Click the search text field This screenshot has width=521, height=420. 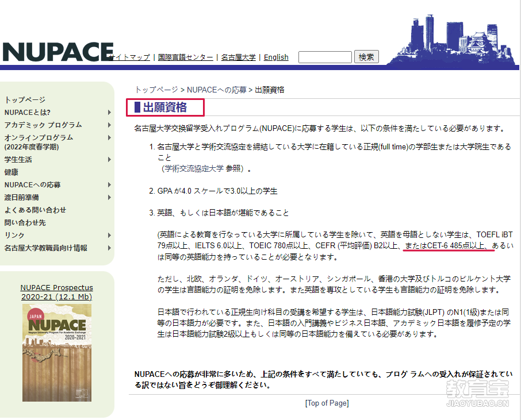[x=325, y=57]
